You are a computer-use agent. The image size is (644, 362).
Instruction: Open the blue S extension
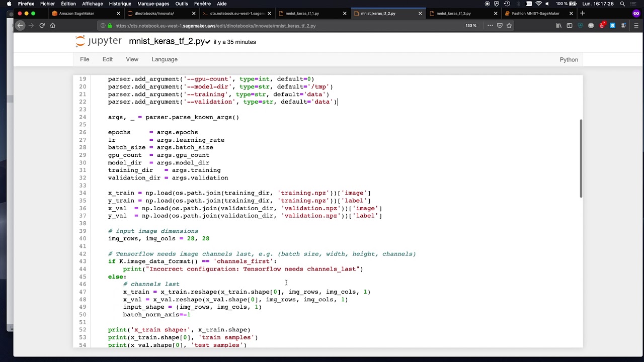(612, 26)
